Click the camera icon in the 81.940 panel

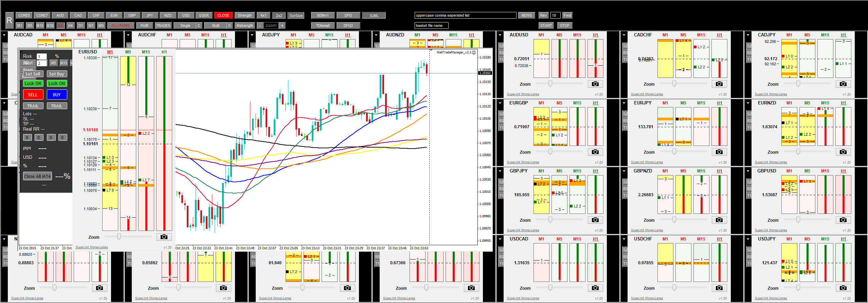pos(347,288)
